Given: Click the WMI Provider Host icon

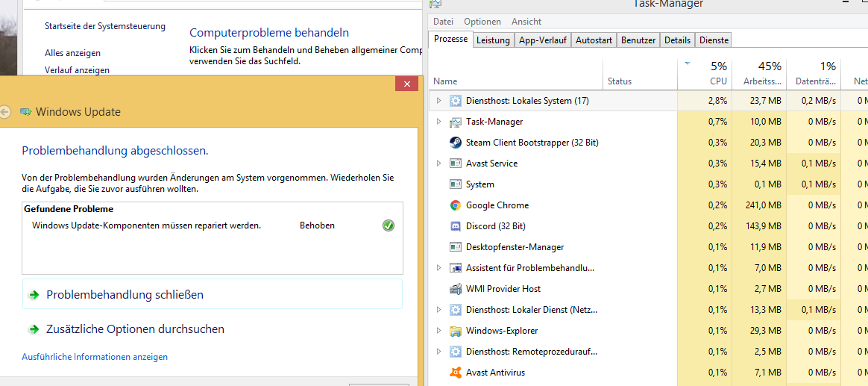Looking at the screenshot, I should pos(455,289).
